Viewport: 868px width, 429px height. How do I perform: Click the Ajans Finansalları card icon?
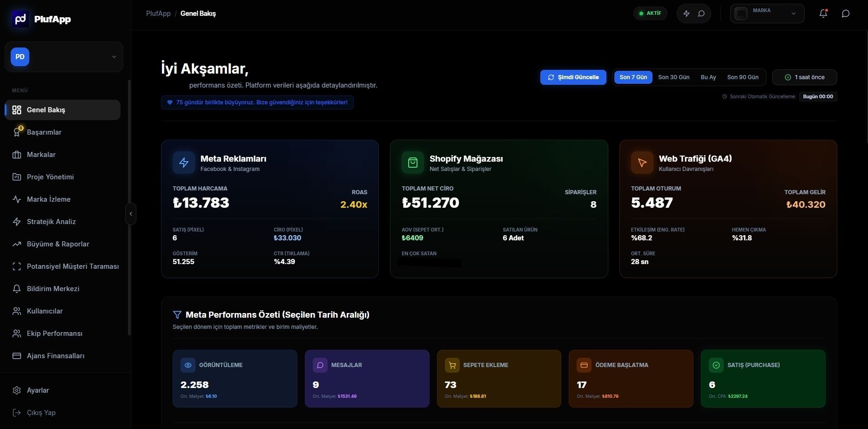(17, 356)
